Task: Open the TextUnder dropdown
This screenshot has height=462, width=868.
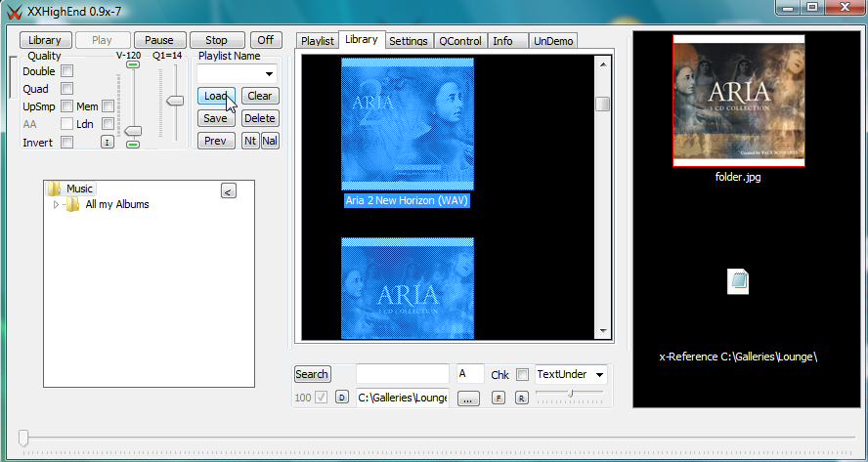Action: pos(599,375)
